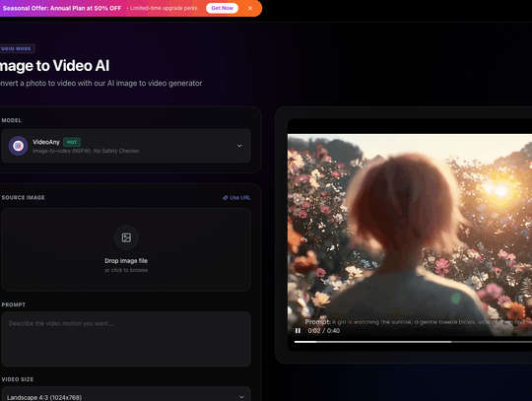The width and height of the screenshot is (532, 401).
Task: Click the sample video preview frame
Action: [x=410, y=234]
